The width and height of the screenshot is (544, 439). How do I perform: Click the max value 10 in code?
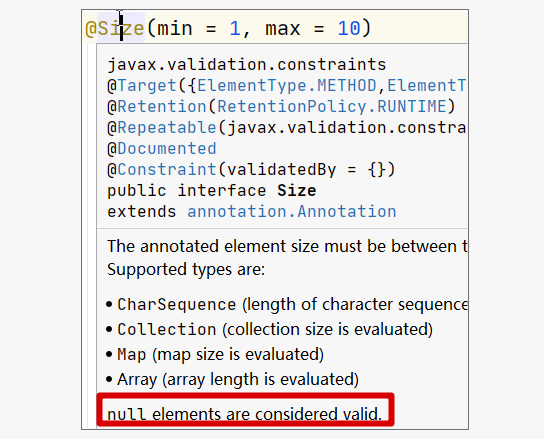coord(349,28)
